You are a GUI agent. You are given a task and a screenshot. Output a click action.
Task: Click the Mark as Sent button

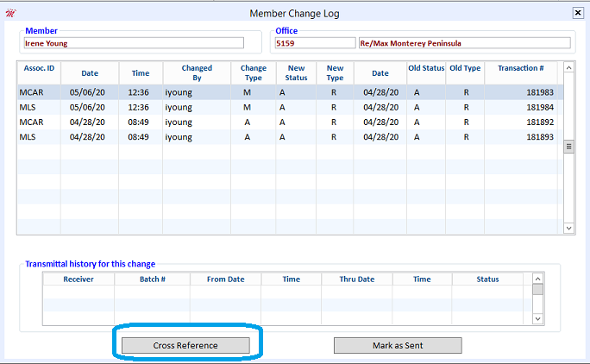(x=398, y=345)
